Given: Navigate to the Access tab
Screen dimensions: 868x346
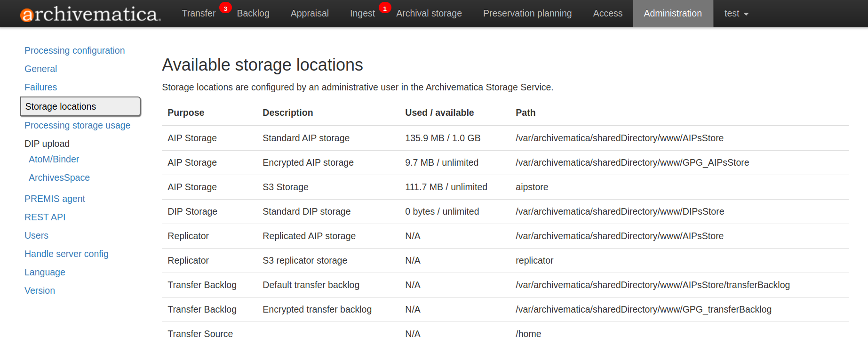Looking at the screenshot, I should pyautogui.click(x=607, y=14).
